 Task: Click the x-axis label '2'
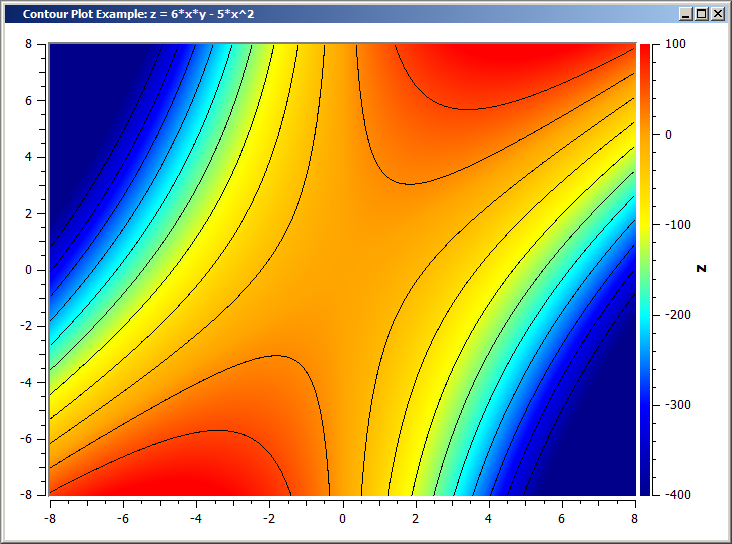415,518
